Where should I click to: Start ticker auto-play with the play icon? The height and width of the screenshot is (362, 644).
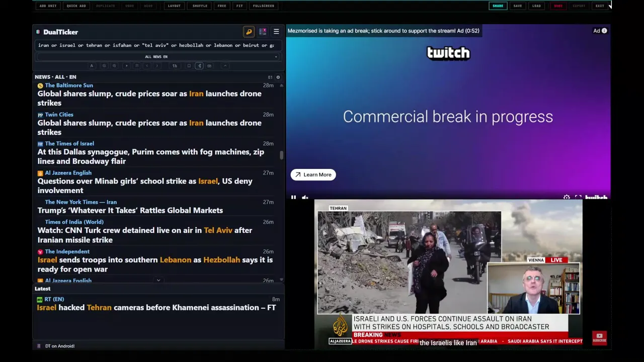[126, 66]
